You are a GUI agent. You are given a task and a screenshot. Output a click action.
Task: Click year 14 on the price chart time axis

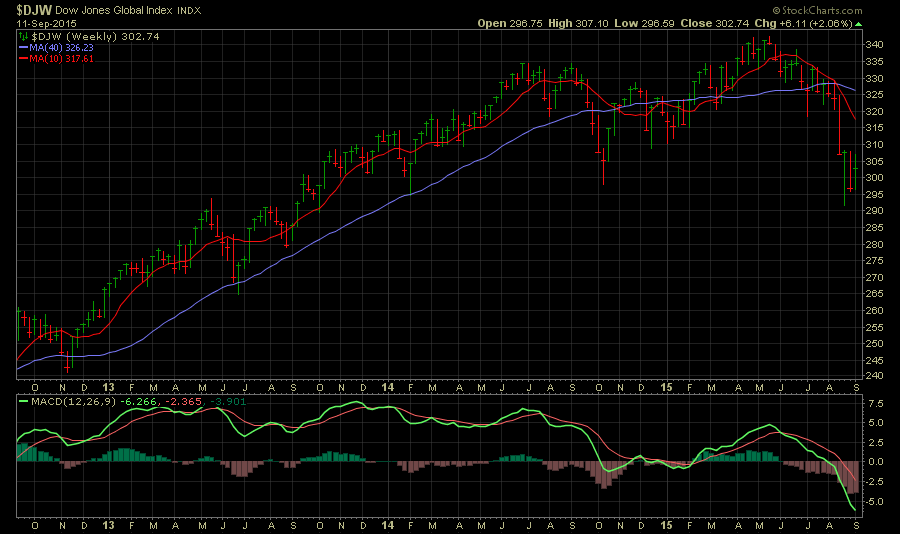(387, 387)
